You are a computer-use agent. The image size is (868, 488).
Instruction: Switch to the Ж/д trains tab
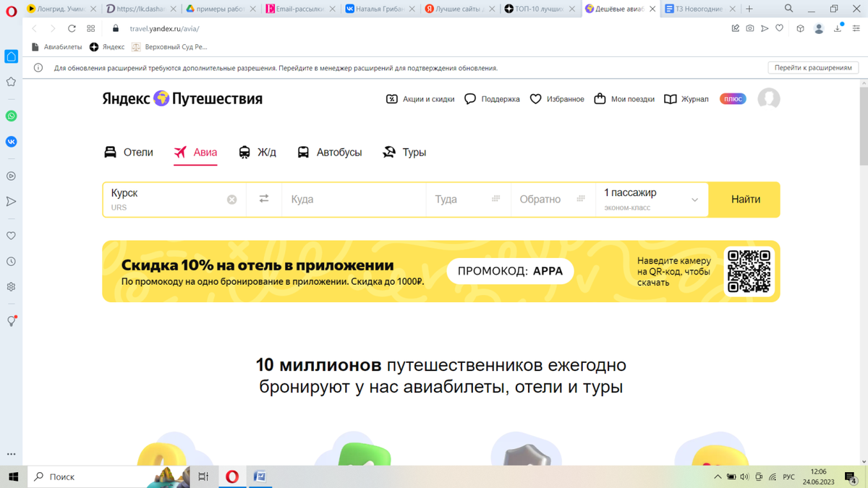258,153
